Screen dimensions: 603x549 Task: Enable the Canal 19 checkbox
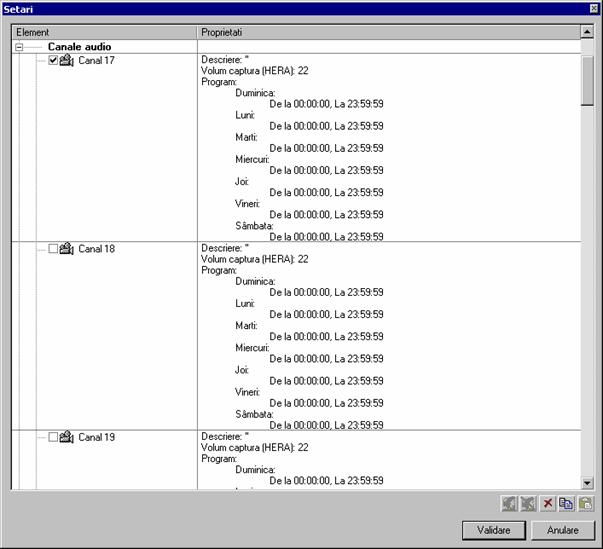pyautogui.click(x=54, y=436)
